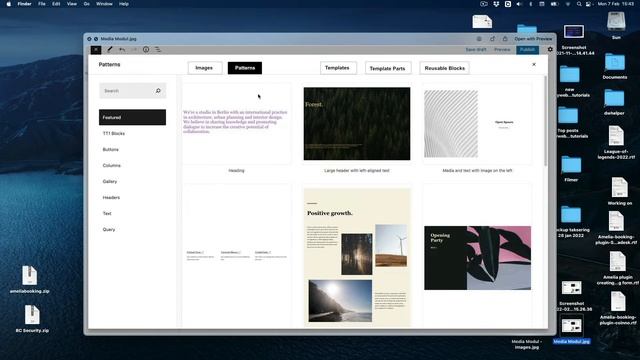Image resolution: width=640 pixels, height=360 pixels.
Task: Switch to the Images tab
Action: click(204, 68)
